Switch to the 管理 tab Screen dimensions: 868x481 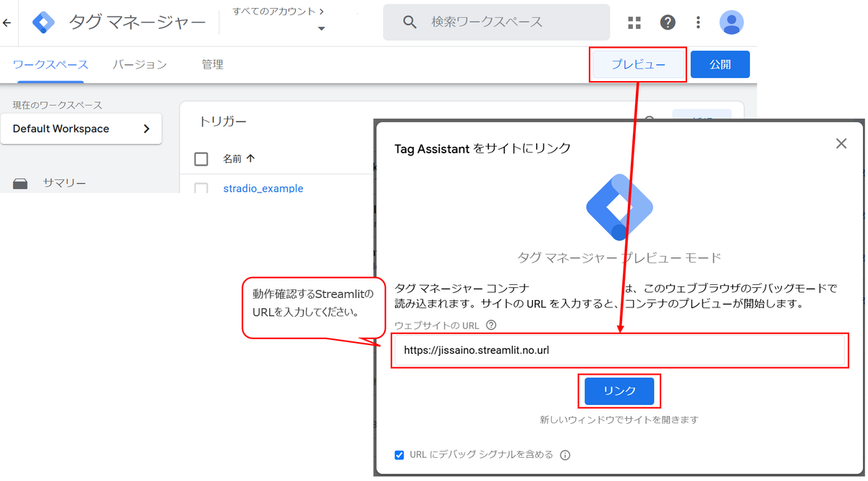(213, 65)
